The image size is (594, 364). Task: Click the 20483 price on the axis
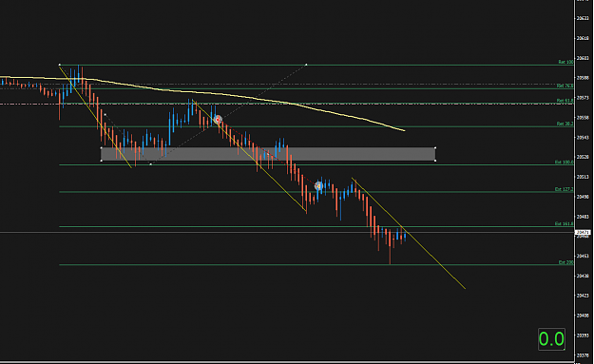coord(583,217)
